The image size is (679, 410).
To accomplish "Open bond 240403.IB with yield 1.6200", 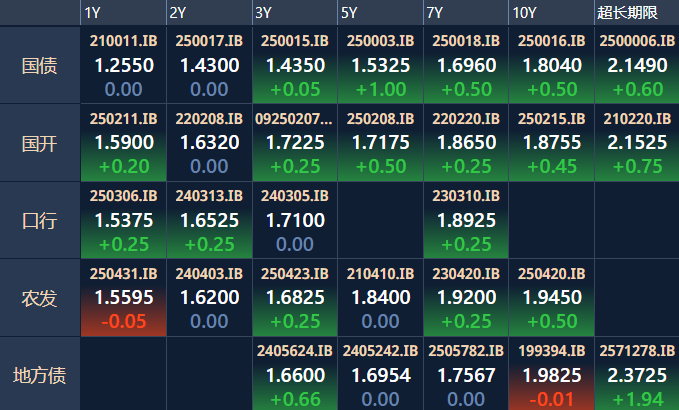I will point(209,297).
